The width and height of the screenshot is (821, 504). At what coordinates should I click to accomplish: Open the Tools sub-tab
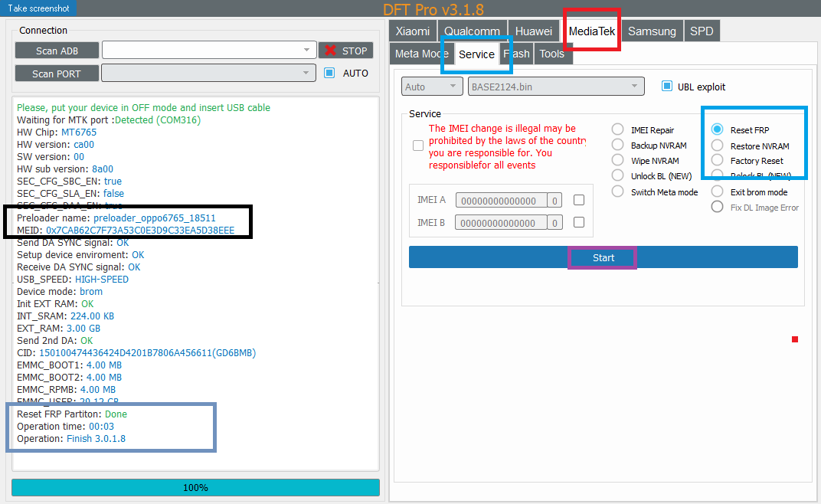(x=552, y=54)
